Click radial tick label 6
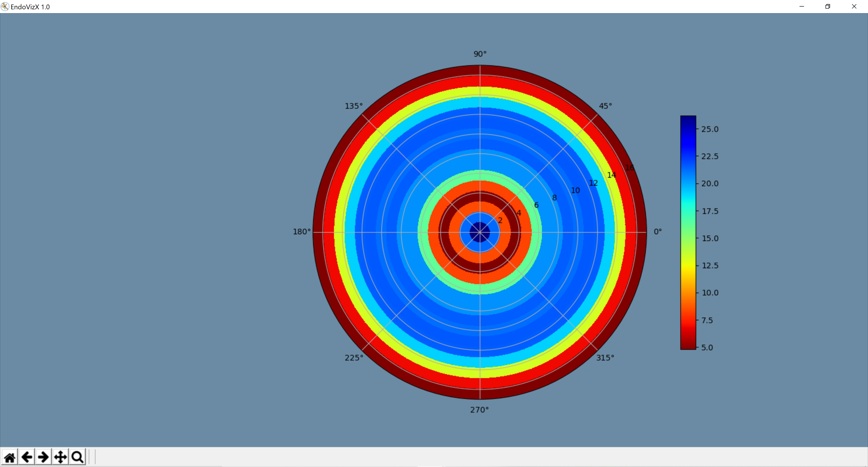This screenshot has width=868, height=467. pos(536,205)
